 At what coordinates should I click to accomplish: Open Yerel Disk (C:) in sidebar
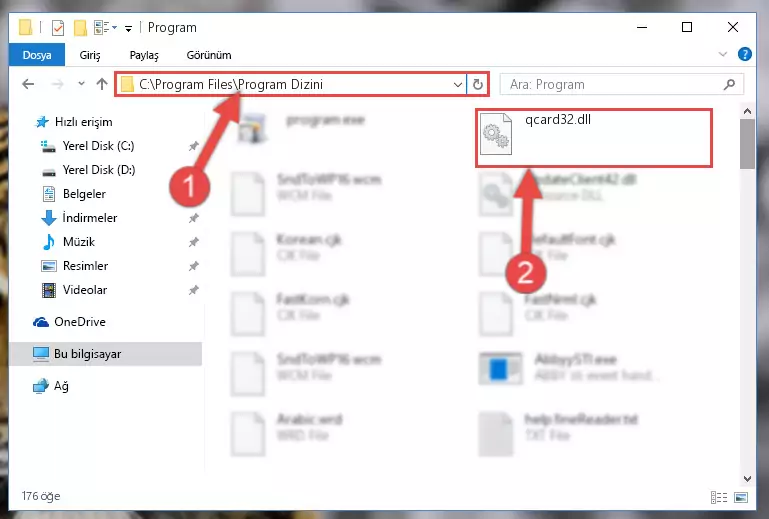point(99,146)
